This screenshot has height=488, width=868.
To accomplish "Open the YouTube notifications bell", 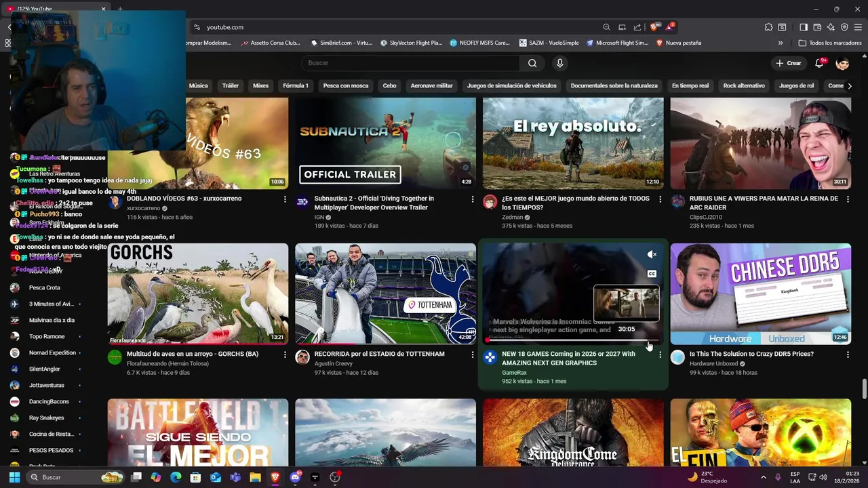I will click(819, 63).
